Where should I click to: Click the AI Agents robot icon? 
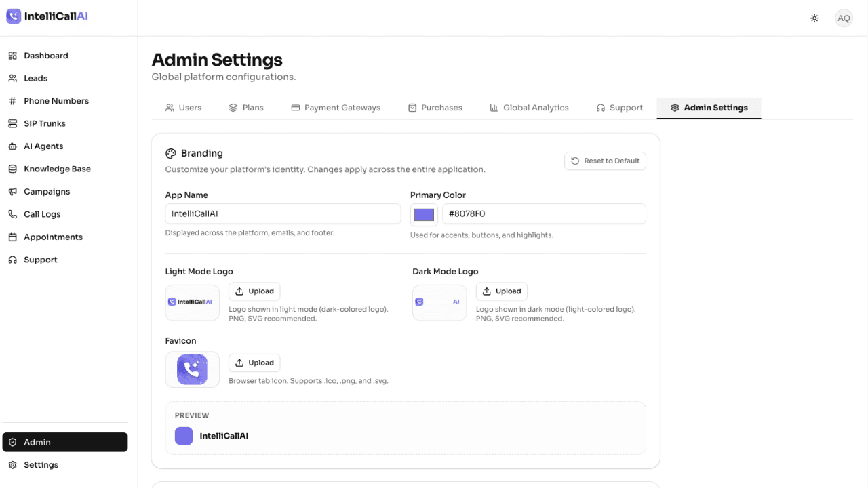point(12,146)
